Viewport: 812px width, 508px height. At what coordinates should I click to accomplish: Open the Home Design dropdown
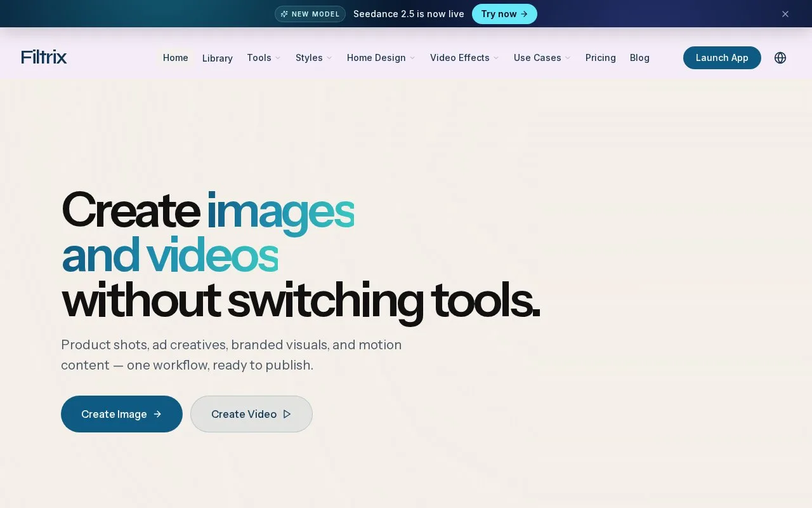[x=381, y=58]
